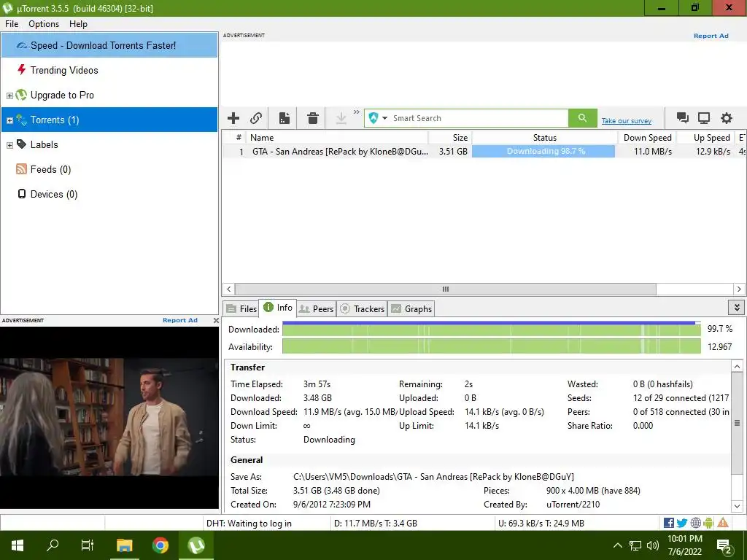Sort by Down Speed column header

[647, 138]
